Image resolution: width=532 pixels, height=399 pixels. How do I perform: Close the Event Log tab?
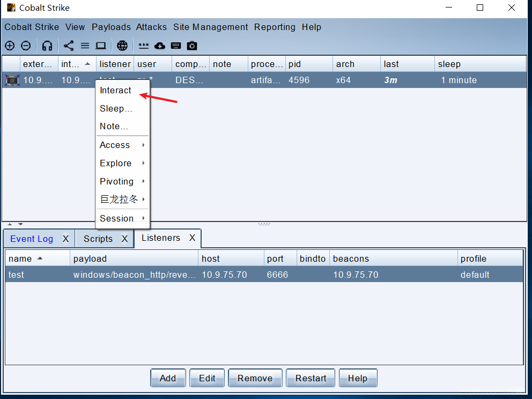point(66,239)
